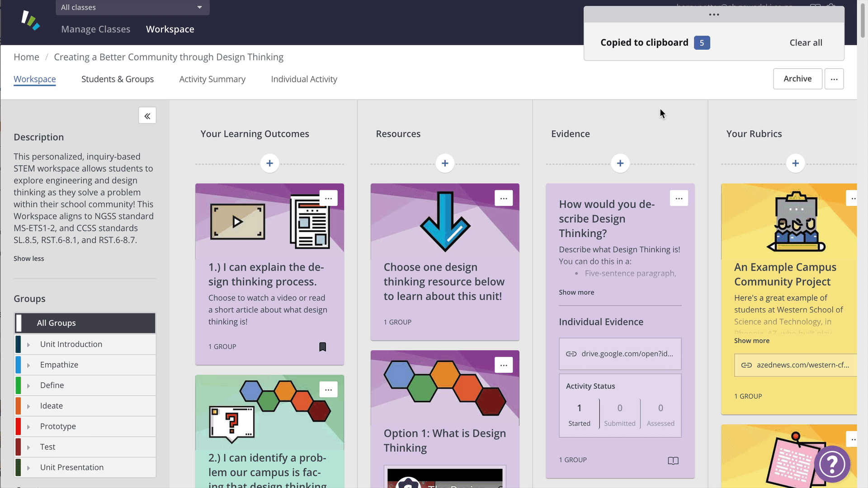
Task: Open options on 'I can identify a problem' card
Action: [328, 389]
